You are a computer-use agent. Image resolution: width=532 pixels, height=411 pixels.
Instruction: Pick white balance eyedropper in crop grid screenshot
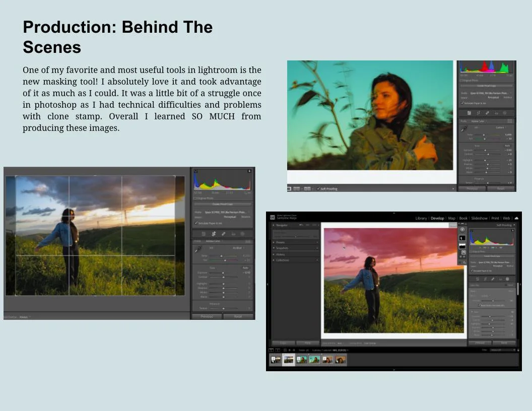(x=198, y=250)
